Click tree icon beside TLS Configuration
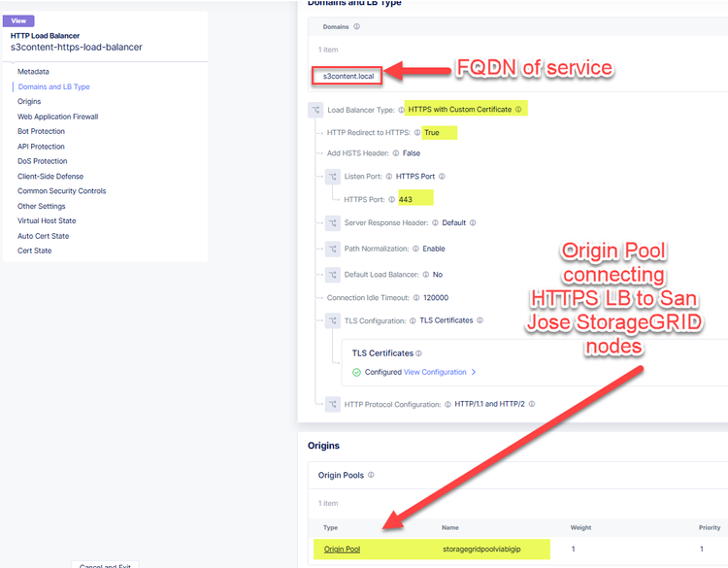The image size is (728, 568). (x=333, y=321)
